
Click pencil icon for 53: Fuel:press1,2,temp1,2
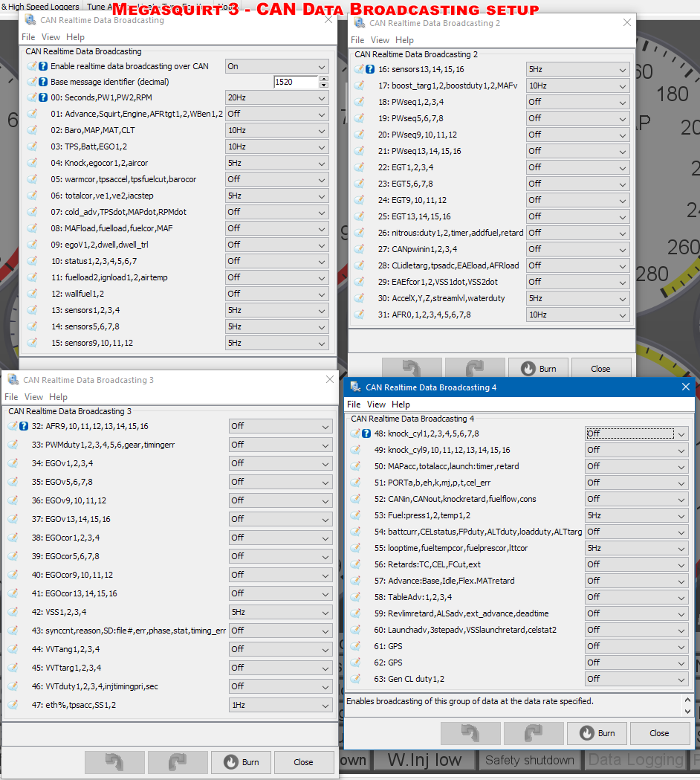pos(355,515)
